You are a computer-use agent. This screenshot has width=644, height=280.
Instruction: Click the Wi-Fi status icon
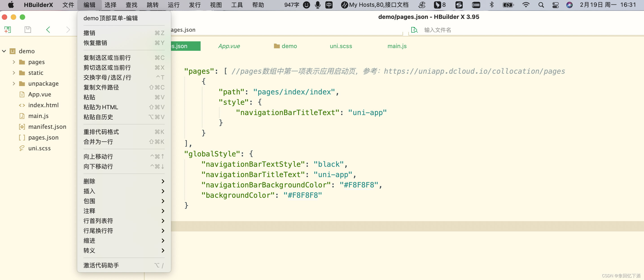(x=526, y=5)
